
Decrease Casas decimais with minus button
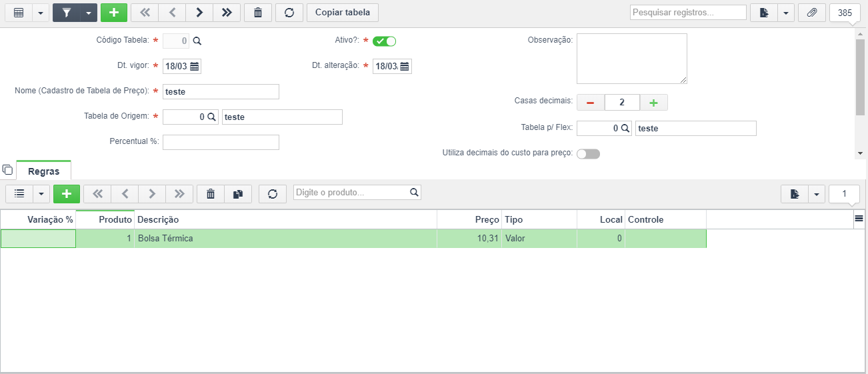(x=591, y=103)
